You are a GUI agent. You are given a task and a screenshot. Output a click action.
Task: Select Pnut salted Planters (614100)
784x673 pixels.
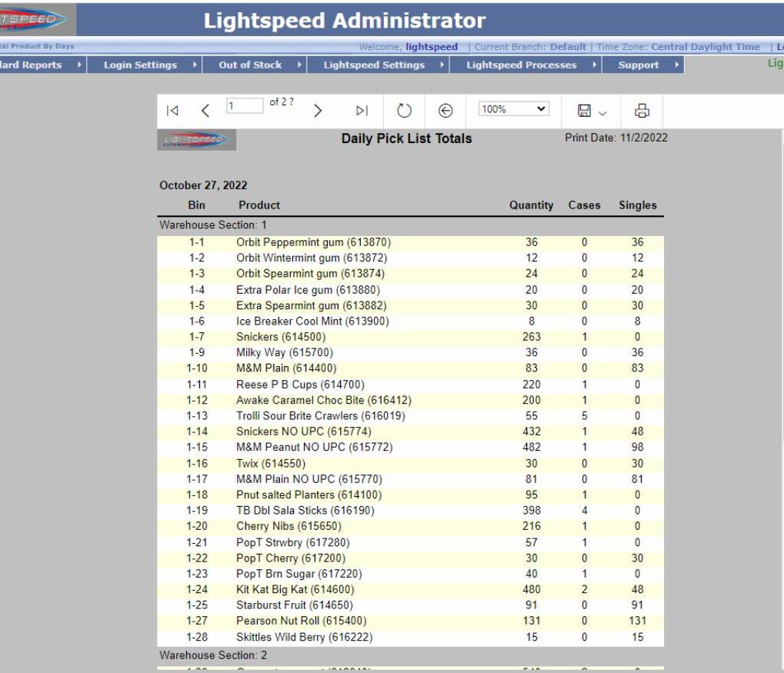(x=309, y=495)
